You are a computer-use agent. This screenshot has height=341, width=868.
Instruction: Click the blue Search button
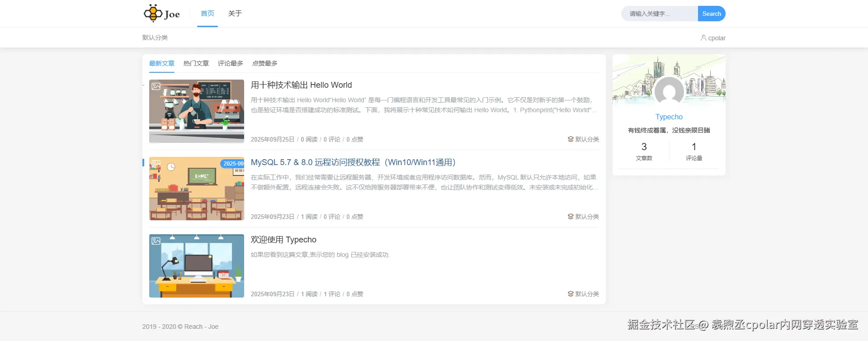(x=712, y=14)
